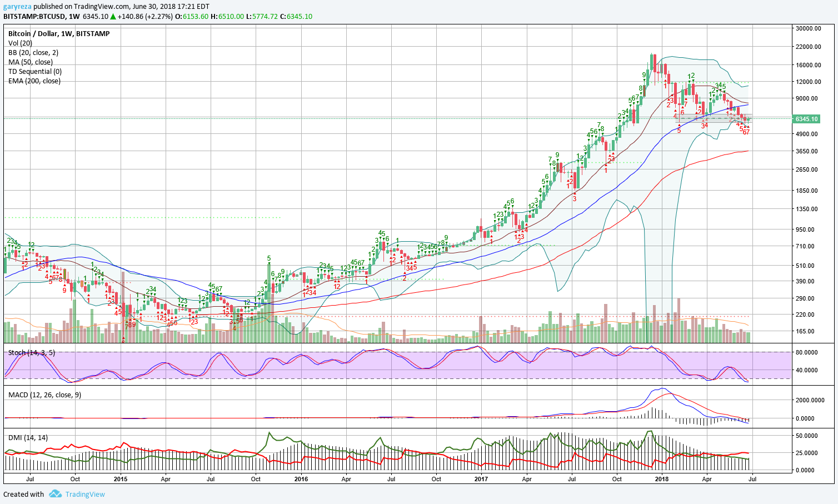Screen dimensions: 838x504
Task: Click 220.00 on the price axis
Action: coord(805,315)
